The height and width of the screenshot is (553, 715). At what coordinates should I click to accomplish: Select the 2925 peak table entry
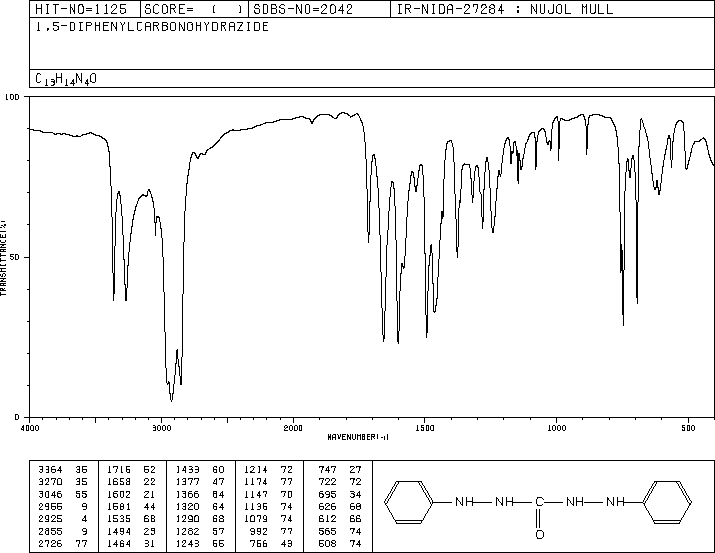point(63,519)
